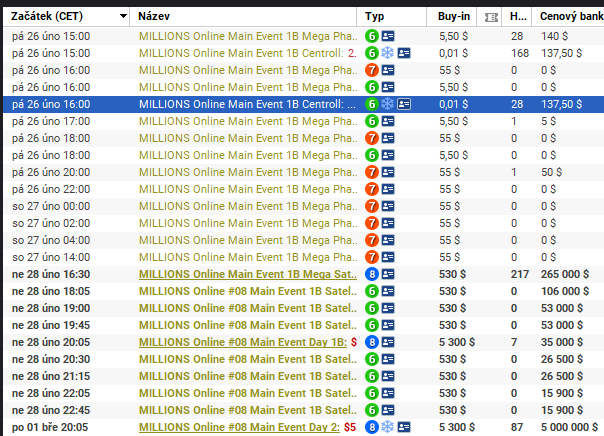This screenshot has height=436, width=604.
Task: Sort by the Typ column header
Action: [374, 16]
